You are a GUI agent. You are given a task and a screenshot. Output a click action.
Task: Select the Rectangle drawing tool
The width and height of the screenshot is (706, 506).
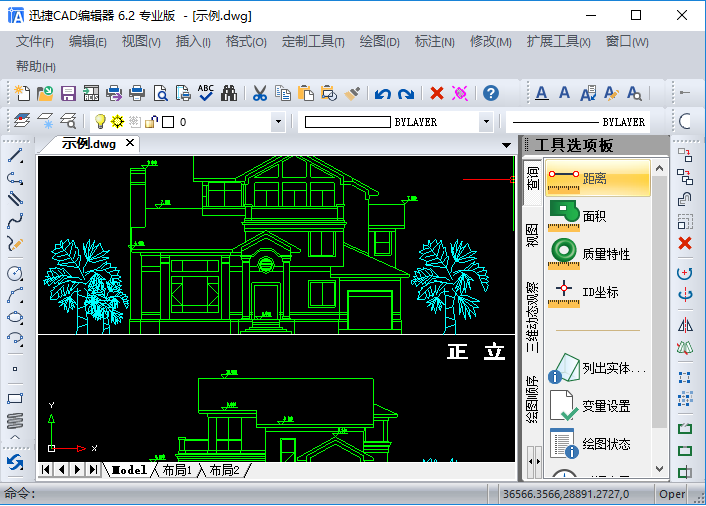15,398
